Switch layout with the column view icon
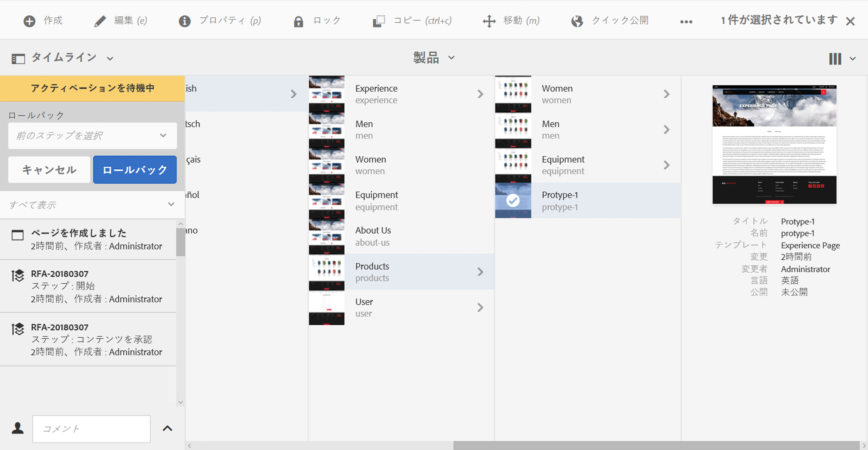The image size is (868, 450). point(835,59)
